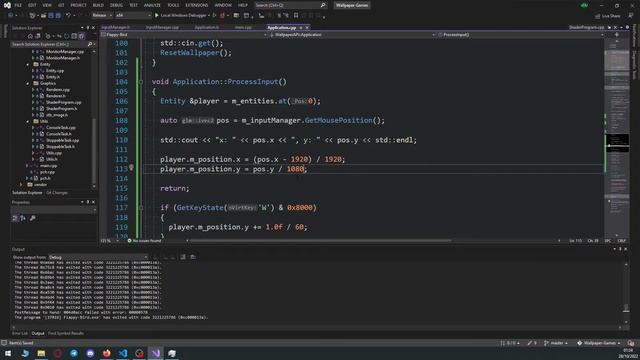Open the FILE menu
This screenshot has width=640, height=360.
point(18,5)
